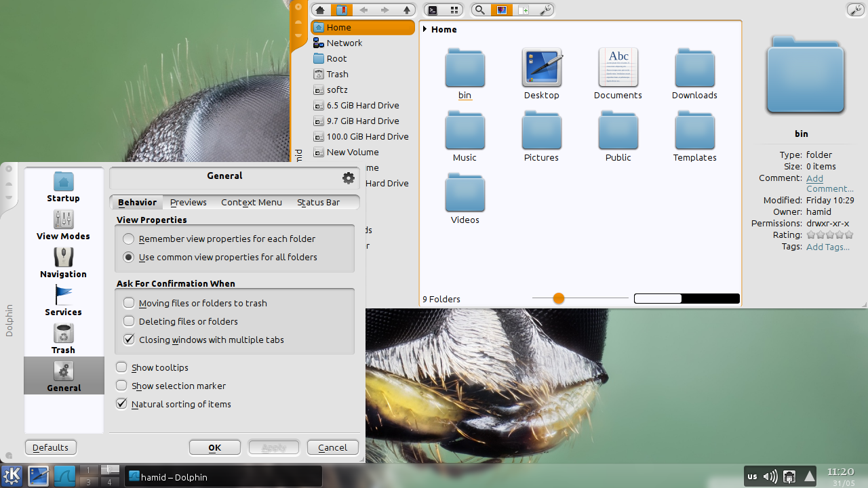Split the view with the split icon
868x488 pixels.
coord(524,10)
